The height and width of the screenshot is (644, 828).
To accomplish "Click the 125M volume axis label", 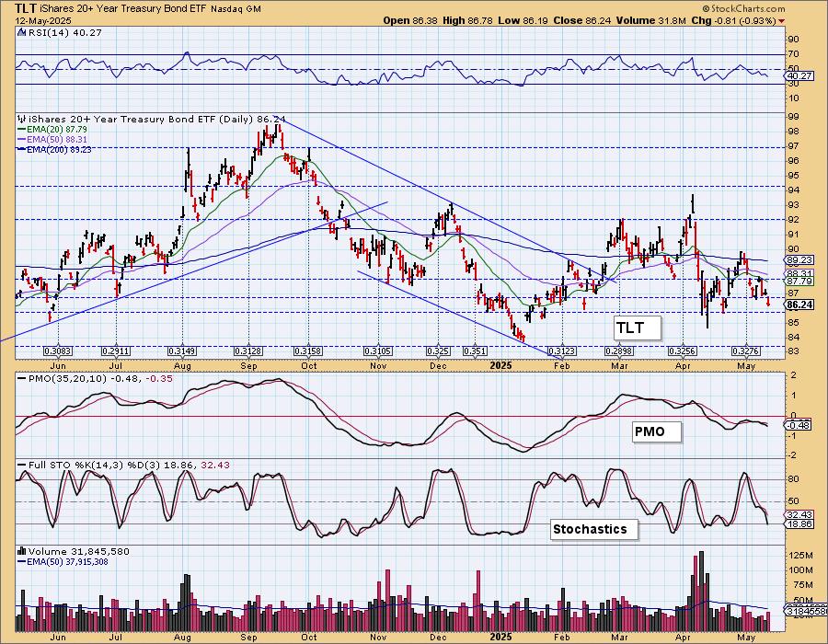I will [801, 556].
